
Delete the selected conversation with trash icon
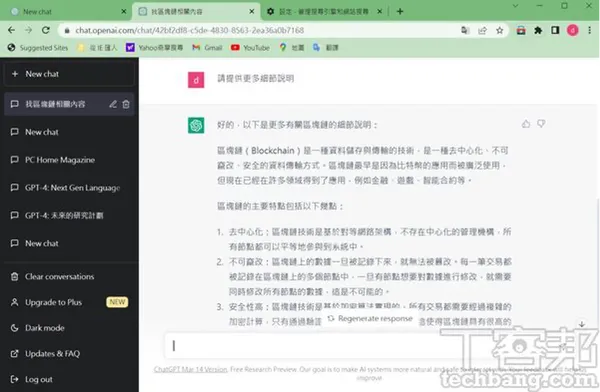(126, 104)
